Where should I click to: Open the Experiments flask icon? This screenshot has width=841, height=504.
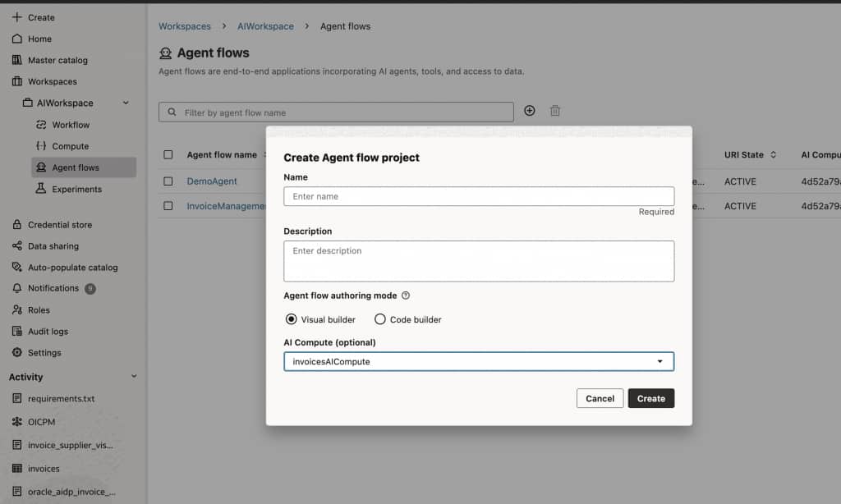(x=41, y=188)
